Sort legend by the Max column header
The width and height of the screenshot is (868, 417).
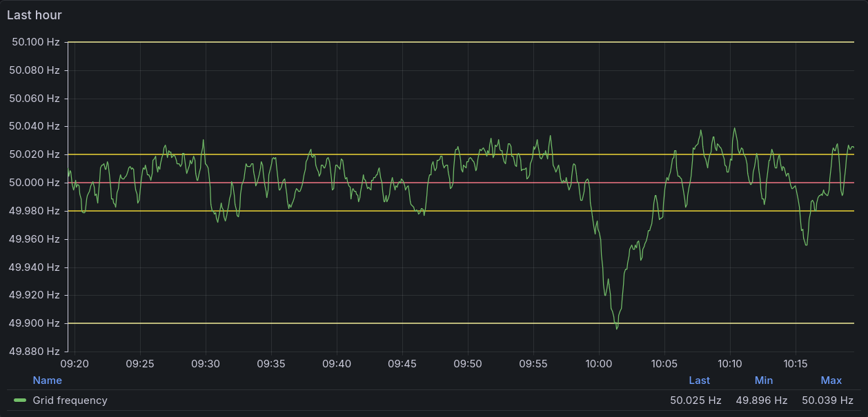click(831, 380)
